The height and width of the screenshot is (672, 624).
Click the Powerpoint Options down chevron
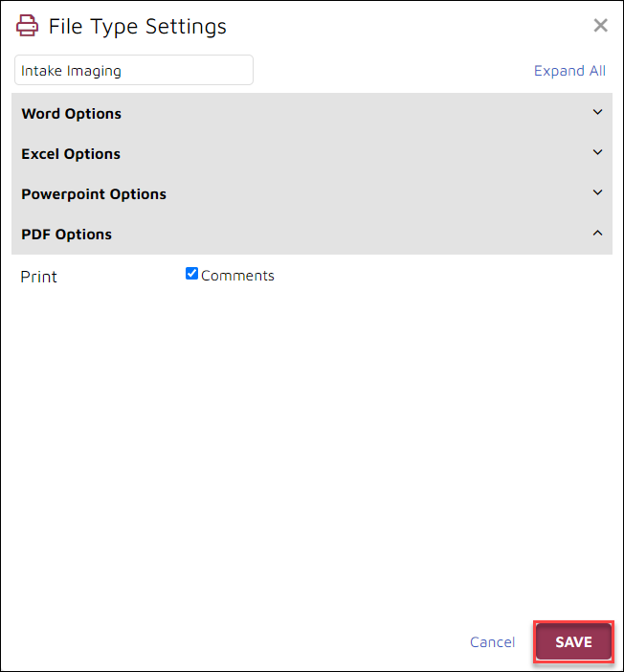(597, 192)
